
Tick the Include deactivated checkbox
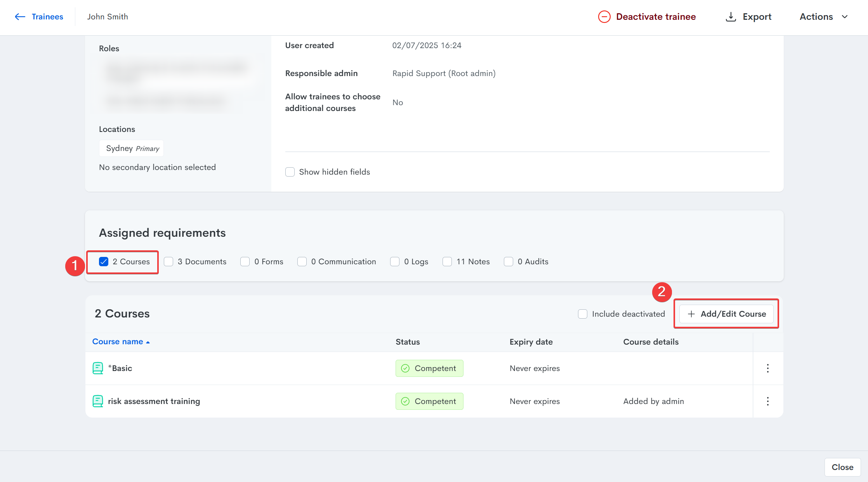[x=582, y=314]
